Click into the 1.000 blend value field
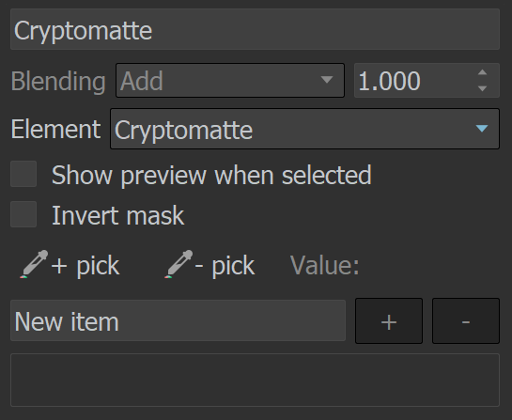 tap(414, 81)
